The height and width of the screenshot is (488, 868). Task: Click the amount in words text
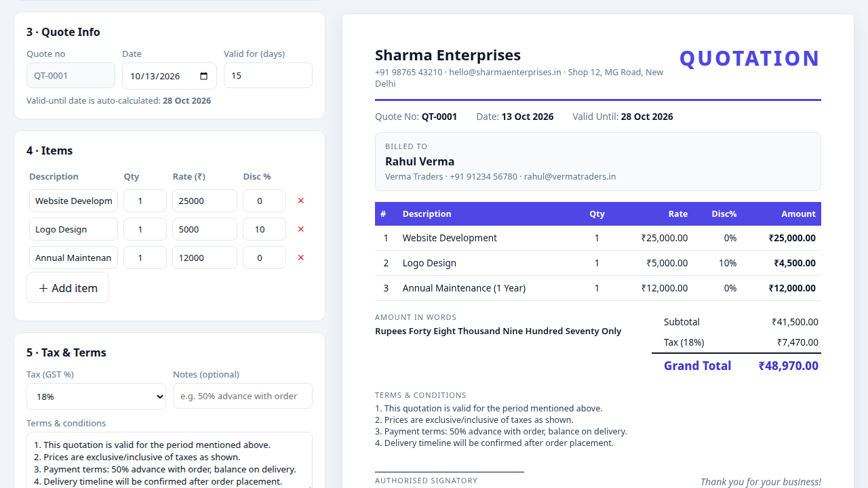pos(498,331)
